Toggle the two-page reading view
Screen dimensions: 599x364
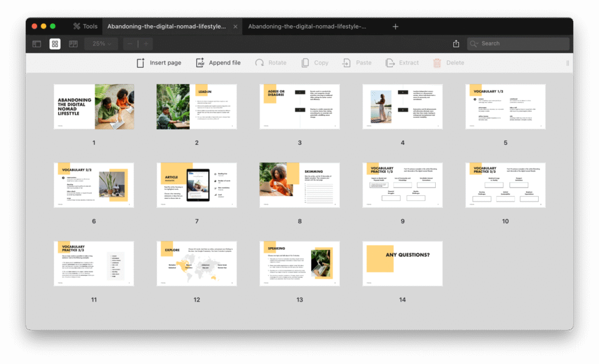pyautogui.click(x=73, y=44)
